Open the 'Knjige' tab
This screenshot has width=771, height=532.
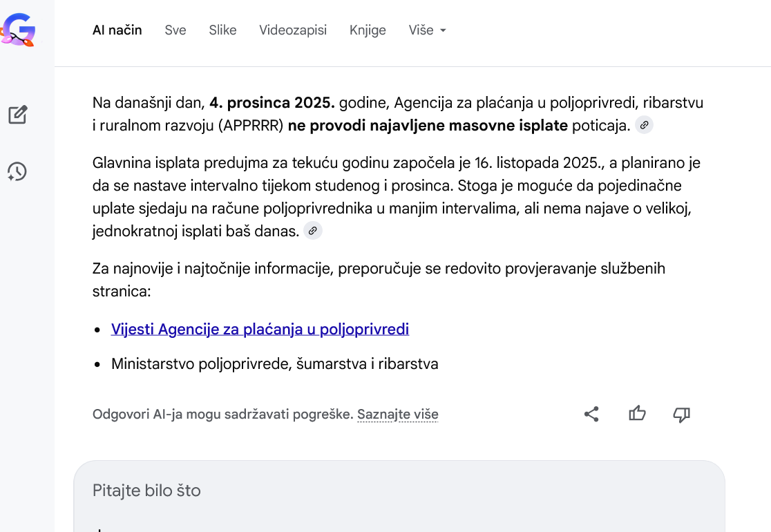click(368, 30)
